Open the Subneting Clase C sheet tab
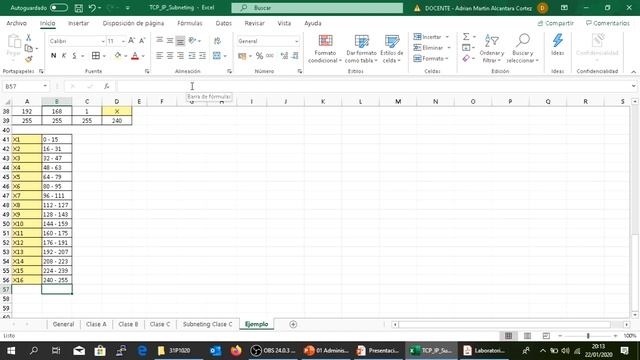 point(207,324)
